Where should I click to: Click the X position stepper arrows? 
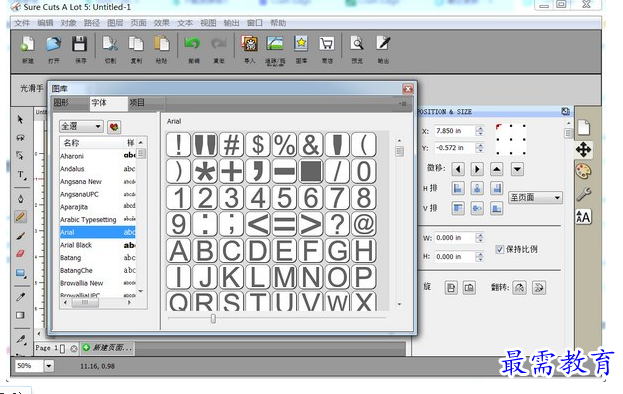pos(480,131)
